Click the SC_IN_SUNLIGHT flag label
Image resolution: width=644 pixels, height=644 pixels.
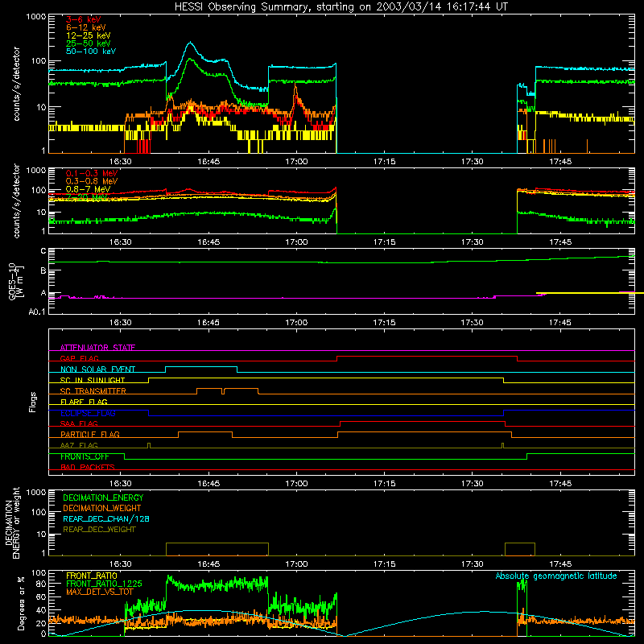point(93,380)
